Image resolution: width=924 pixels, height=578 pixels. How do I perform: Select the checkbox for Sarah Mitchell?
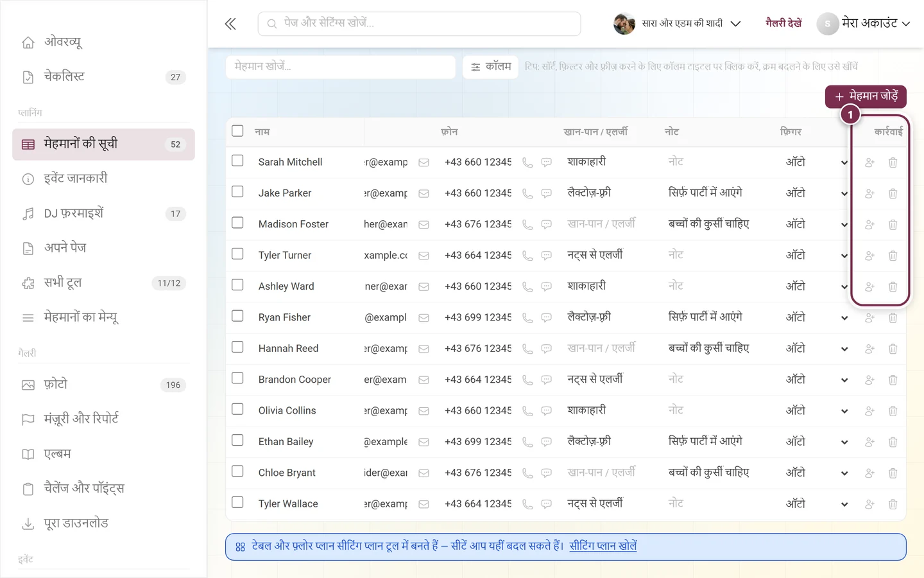(x=237, y=161)
